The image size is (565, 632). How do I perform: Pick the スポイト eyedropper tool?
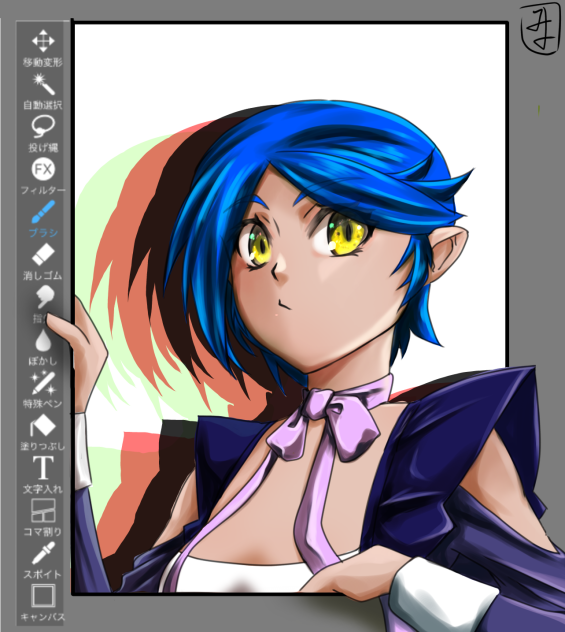tap(43, 561)
